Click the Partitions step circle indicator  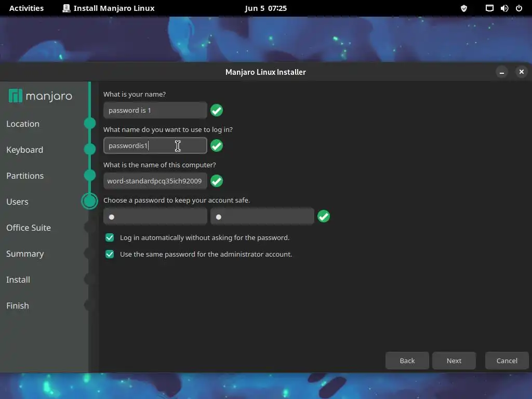[x=90, y=175]
